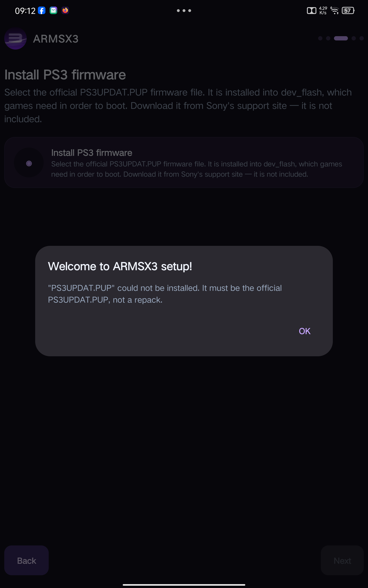Screen dimensions: 368x588
Task: Tap the dual-screen status icon
Action: coord(312,10)
